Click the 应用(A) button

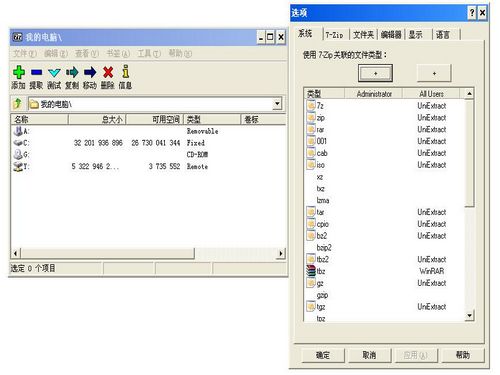tap(416, 355)
